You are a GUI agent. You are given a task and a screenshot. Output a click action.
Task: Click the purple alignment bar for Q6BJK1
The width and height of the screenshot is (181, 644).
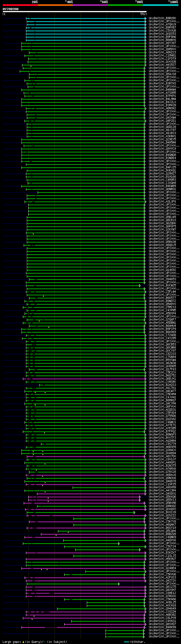84,379
